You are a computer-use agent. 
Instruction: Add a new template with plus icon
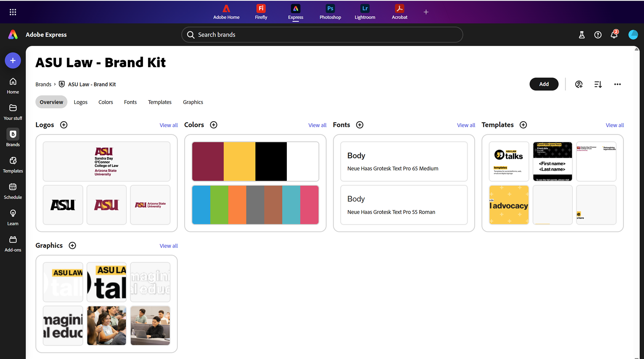523,125
